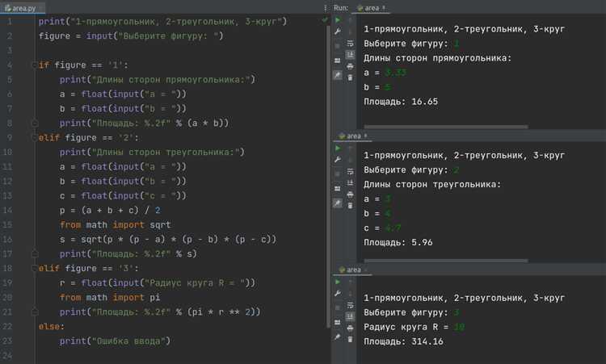
Task: Click the editor vertical scrollbar
Action: (x=328, y=178)
